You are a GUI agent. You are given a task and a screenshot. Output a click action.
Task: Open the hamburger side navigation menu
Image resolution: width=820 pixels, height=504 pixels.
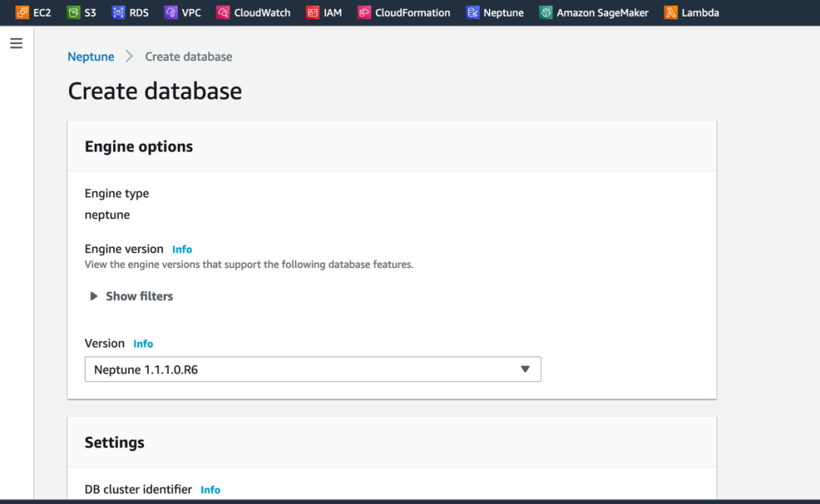16,44
